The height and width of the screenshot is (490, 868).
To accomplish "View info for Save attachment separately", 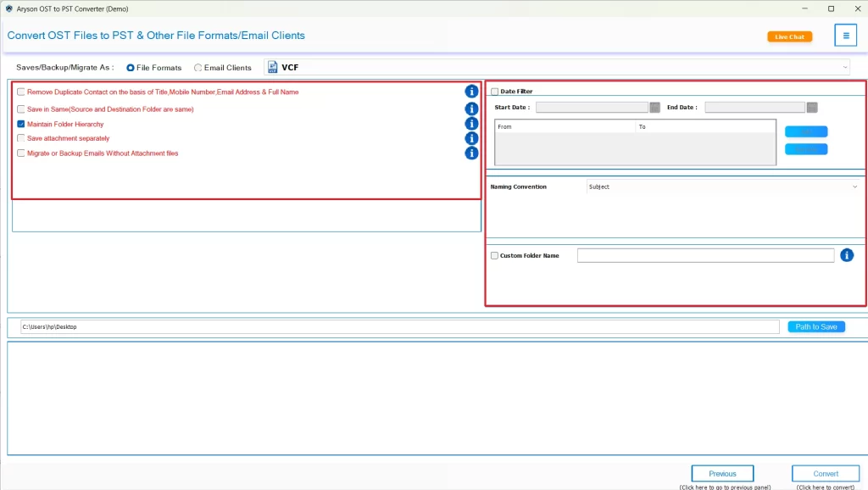I will coord(471,138).
